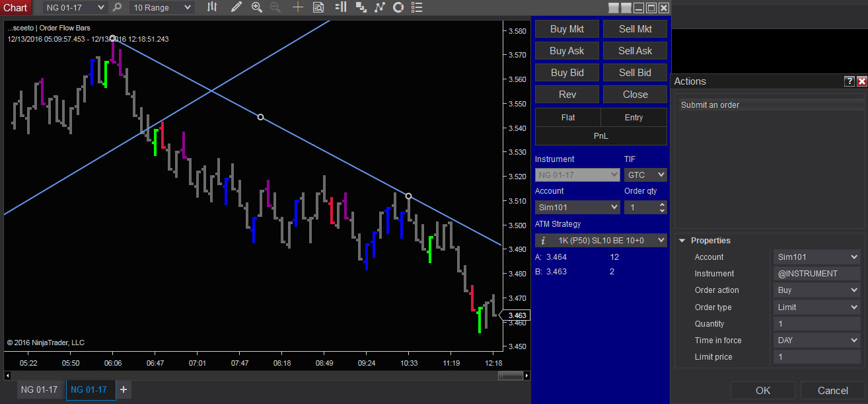Click the Buy Bid button
The width and height of the screenshot is (868, 404).
point(567,73)
